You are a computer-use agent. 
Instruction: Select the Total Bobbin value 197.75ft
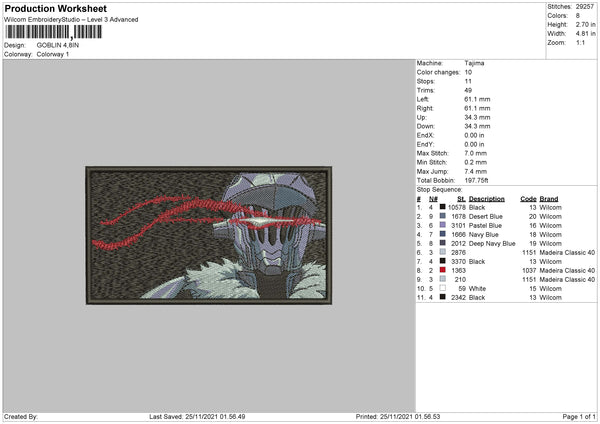click(x=476, y=180)
